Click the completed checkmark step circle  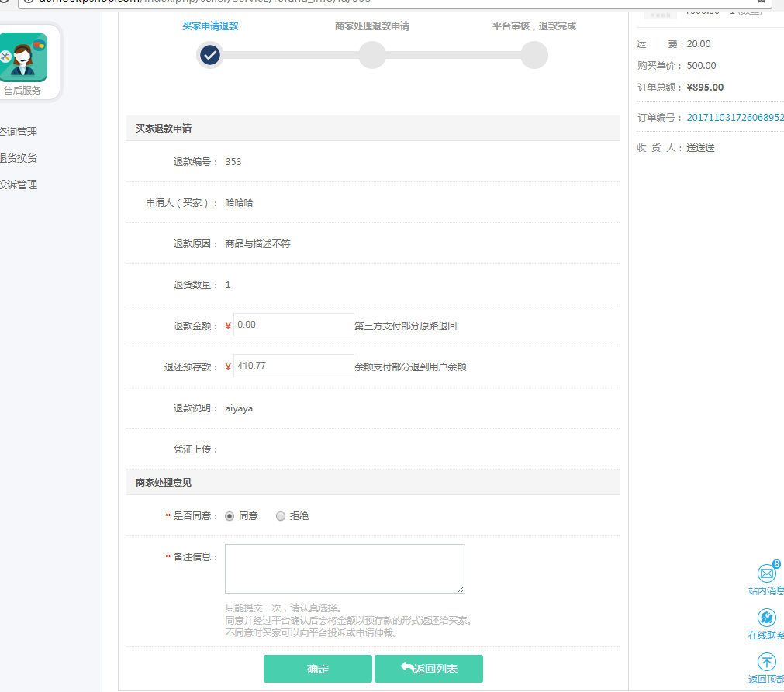[210, 55]
